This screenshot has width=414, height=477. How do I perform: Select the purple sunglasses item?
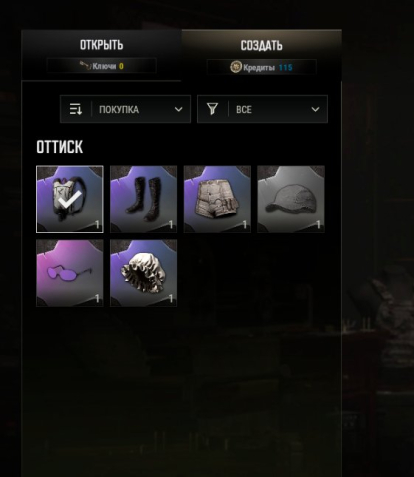coord(70,273)
